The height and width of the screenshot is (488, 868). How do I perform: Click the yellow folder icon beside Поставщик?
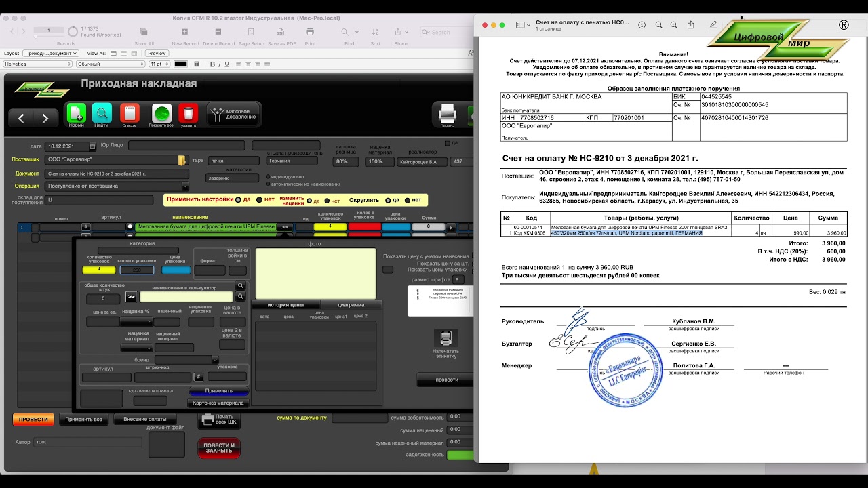pyautogui.click(x=182, y=160)
